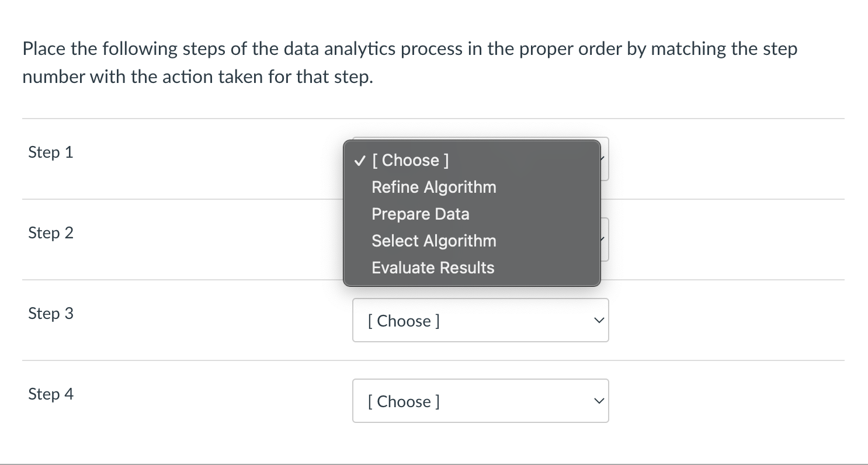Click the text line "number with the action taken"

click(197, 77)
